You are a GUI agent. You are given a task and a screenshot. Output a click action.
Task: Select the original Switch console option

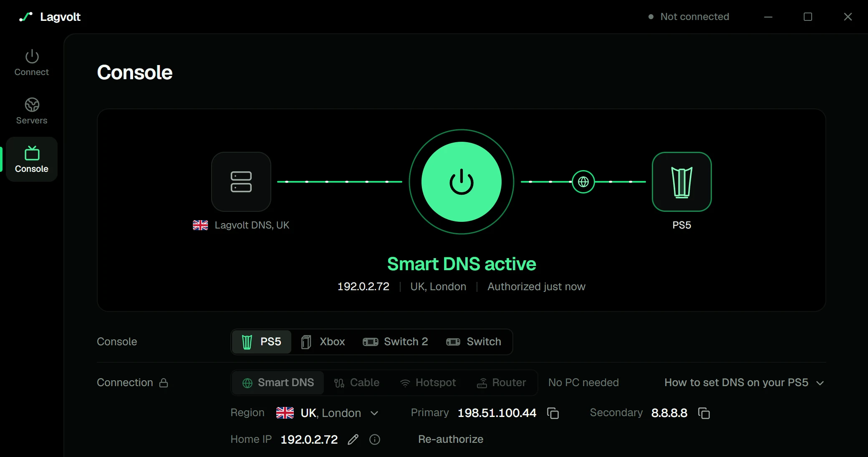(474, 342)
